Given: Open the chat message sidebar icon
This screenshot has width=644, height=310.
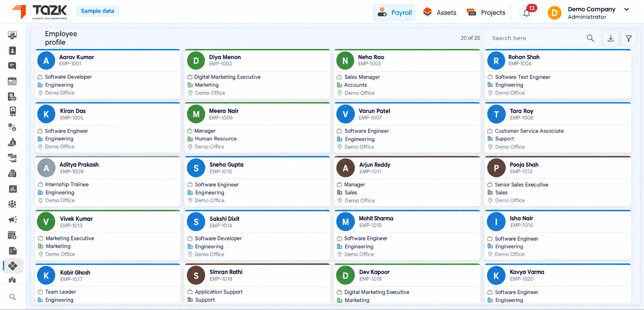Looking at the screenshot, I should [12, 66].
